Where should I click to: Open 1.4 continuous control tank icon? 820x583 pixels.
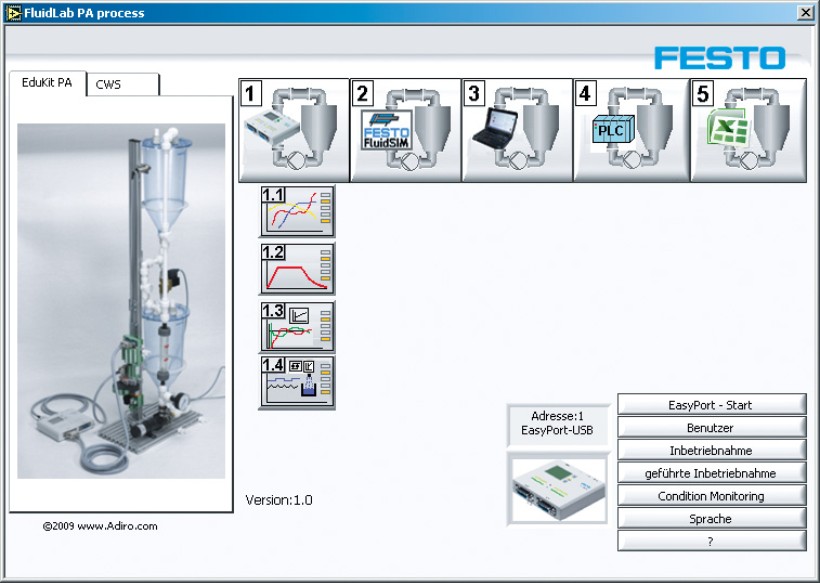tap(297, 382)
